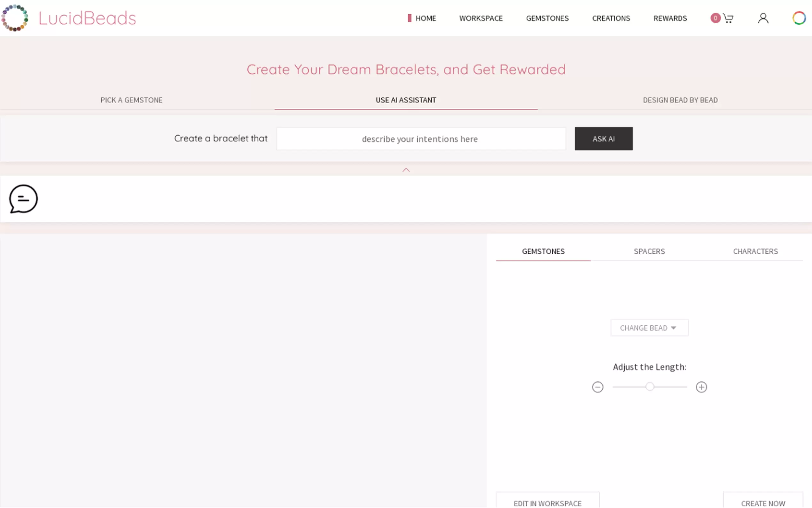Open the shopping cart icon

pyautogui.click(x=728, y=18)
